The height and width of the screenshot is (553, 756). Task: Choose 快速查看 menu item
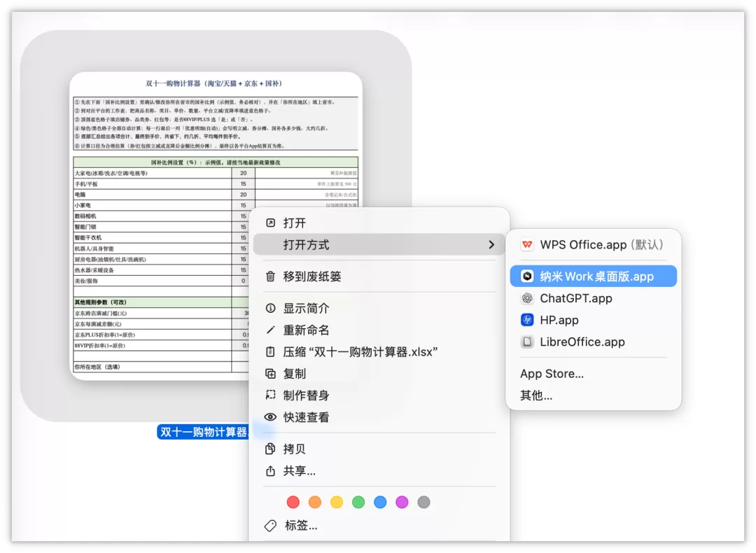[379, 417]
